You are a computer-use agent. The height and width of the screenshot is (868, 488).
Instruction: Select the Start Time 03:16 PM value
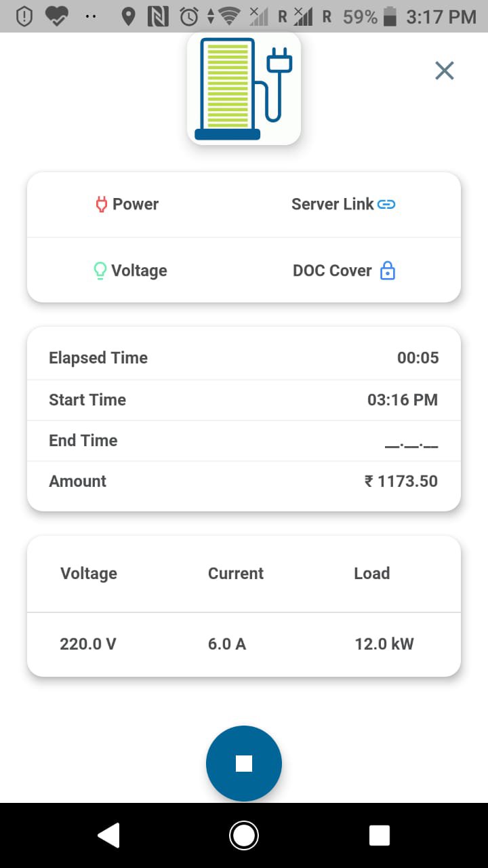tap(403, 400)
